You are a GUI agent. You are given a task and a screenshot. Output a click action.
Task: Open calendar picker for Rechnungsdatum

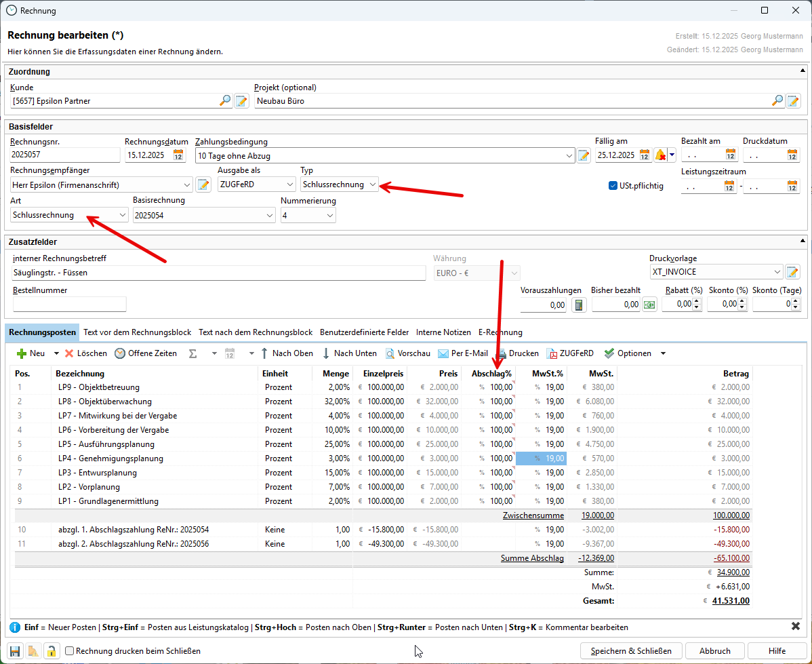(178, 155)
